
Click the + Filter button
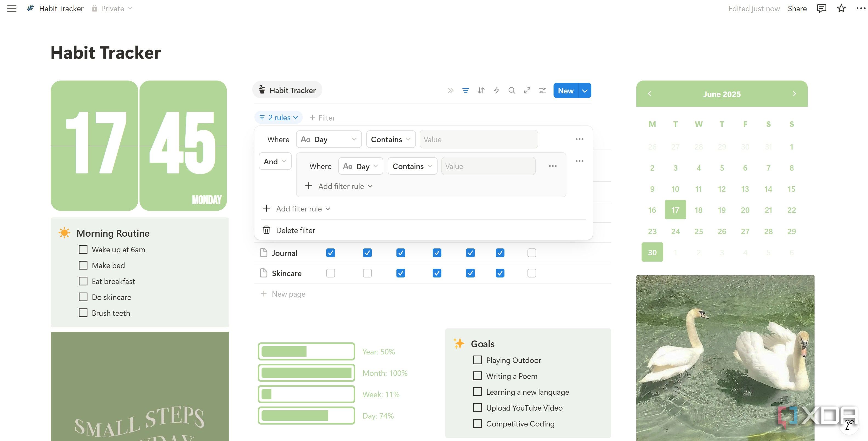pos(322,118)
